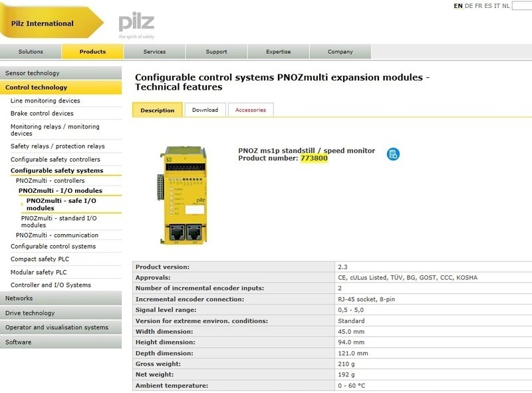Viewport: 532px width, 393px height.
Task: Switch language to NL
Action: tap(505, 6)
